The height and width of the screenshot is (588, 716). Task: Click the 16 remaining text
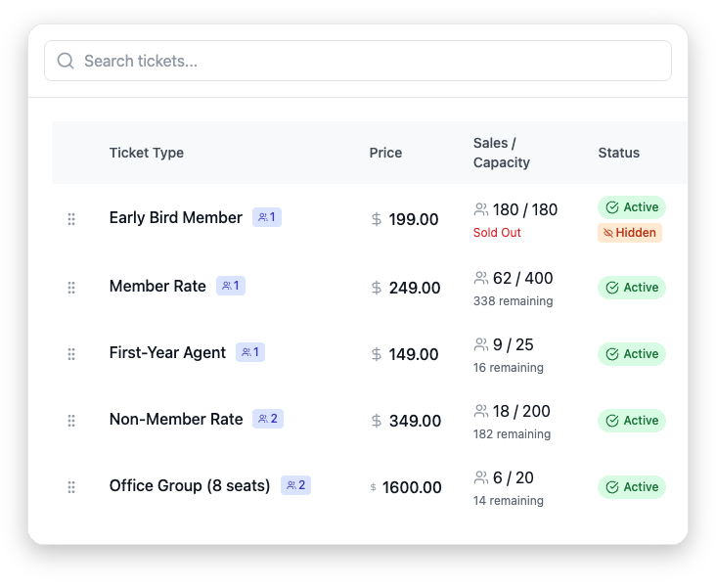(509, 368)
